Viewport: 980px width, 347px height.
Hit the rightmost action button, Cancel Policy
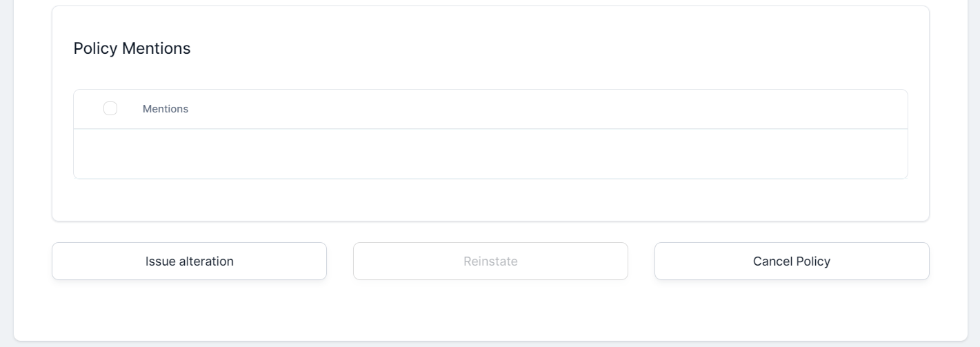point(792,261)
